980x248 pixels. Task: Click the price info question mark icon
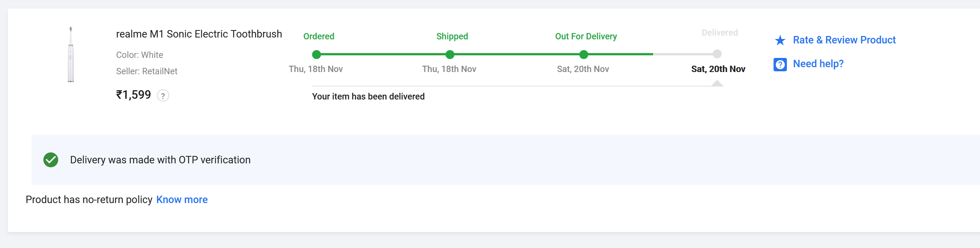coord(163,96)
